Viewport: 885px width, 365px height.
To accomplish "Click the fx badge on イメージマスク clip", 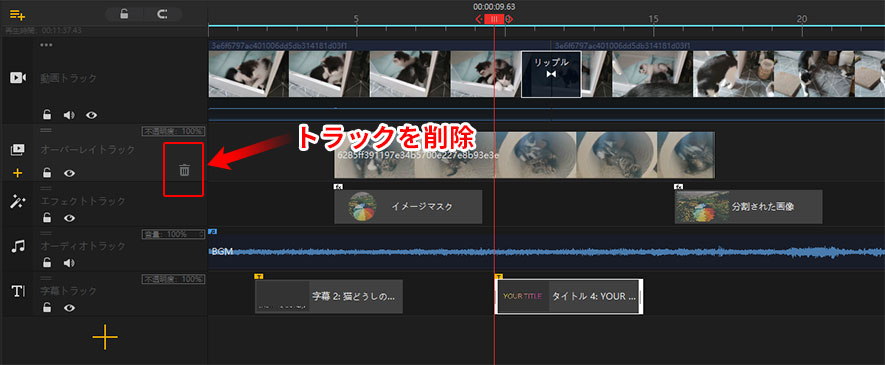I will 338,186.
